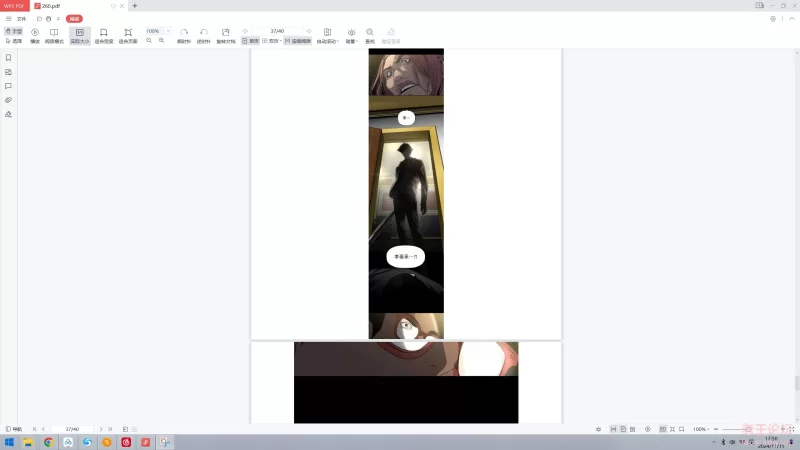The height and width of the screenshot is (450, 800).
Task: Go to next page in status bar
Action: pyautogui.click(x=101, y=429)
